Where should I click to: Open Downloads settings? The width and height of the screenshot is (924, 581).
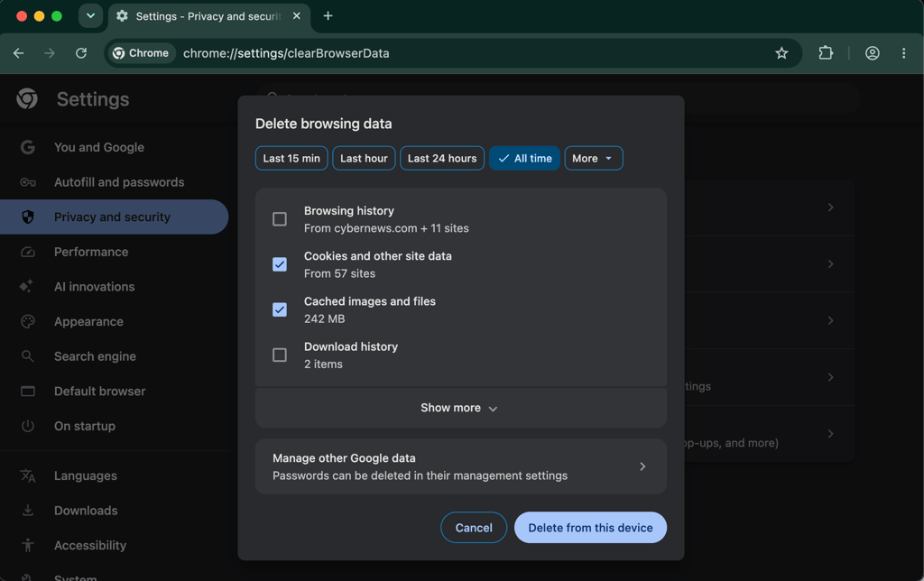click(x=115, y=511)
